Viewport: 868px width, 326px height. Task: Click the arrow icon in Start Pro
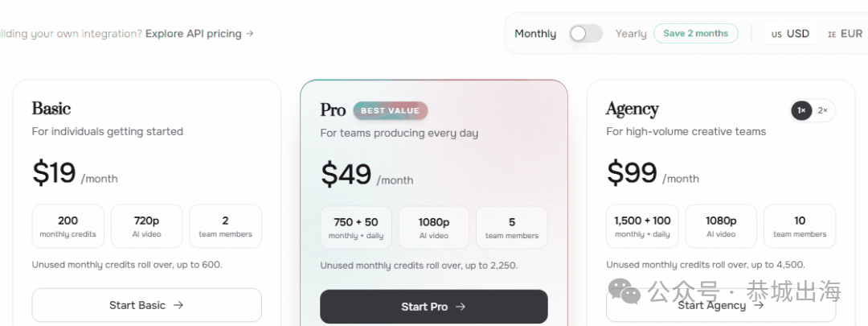pos(460,307)
